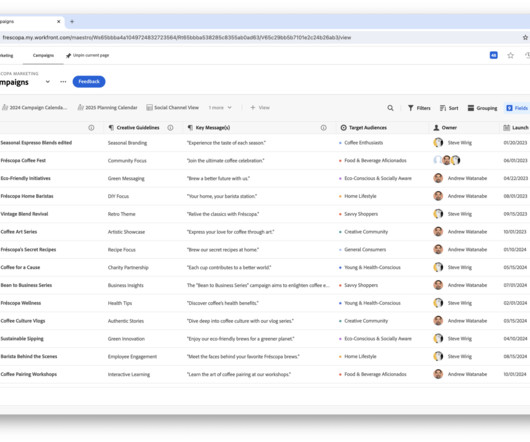Click the favorite star icon near top right

(510, 55)
